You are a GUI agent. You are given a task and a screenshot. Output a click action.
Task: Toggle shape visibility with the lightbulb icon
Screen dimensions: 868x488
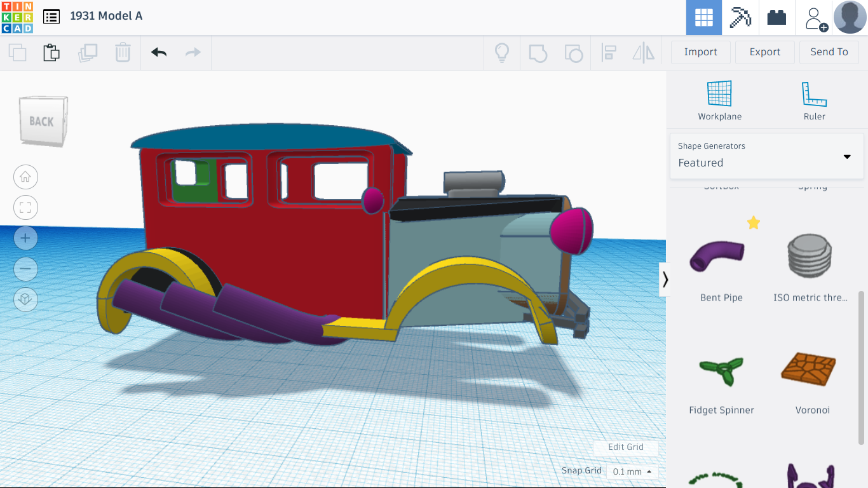click(502, 53)
